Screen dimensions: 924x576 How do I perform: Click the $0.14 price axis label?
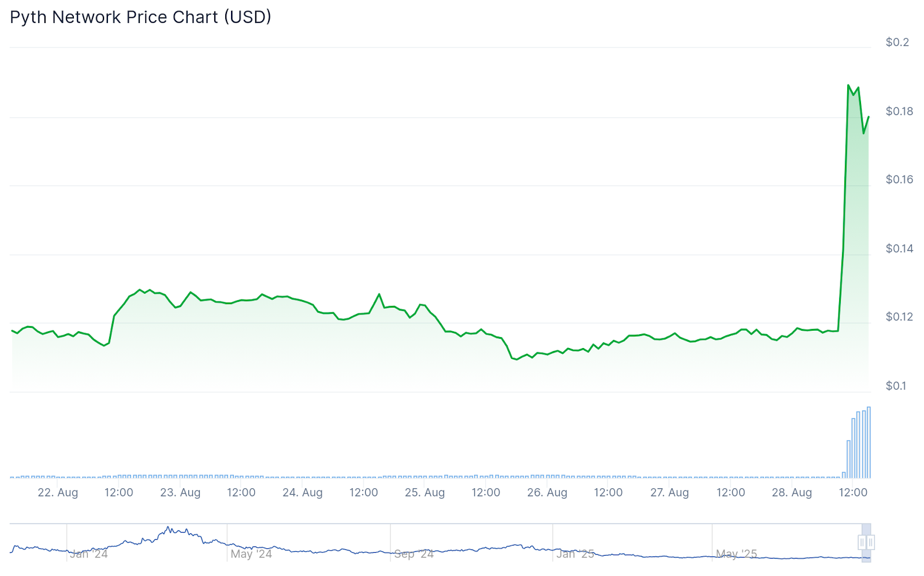coord(899,249)
